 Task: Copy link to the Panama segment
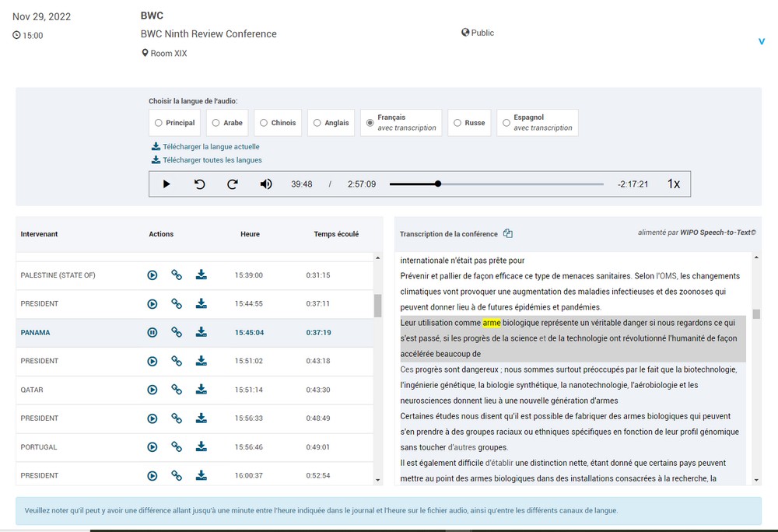177,333
